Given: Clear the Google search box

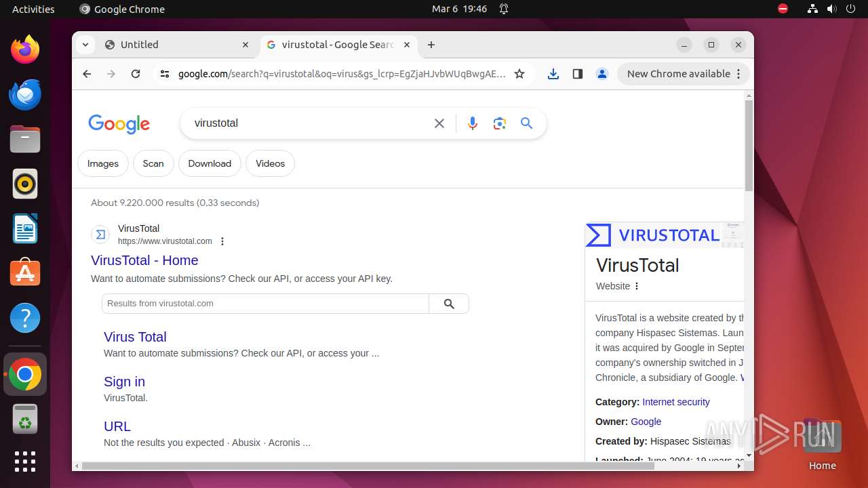Looking at the screenshot, I should coord(439,123).
